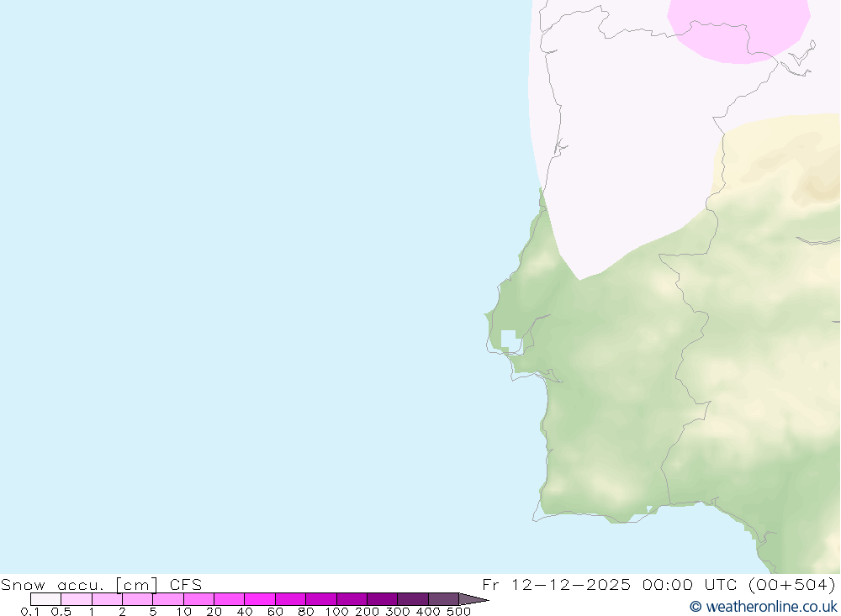
Task: Click the 'Snow accu. [cm] CFS' title
Action: click(x=102, y=584)
